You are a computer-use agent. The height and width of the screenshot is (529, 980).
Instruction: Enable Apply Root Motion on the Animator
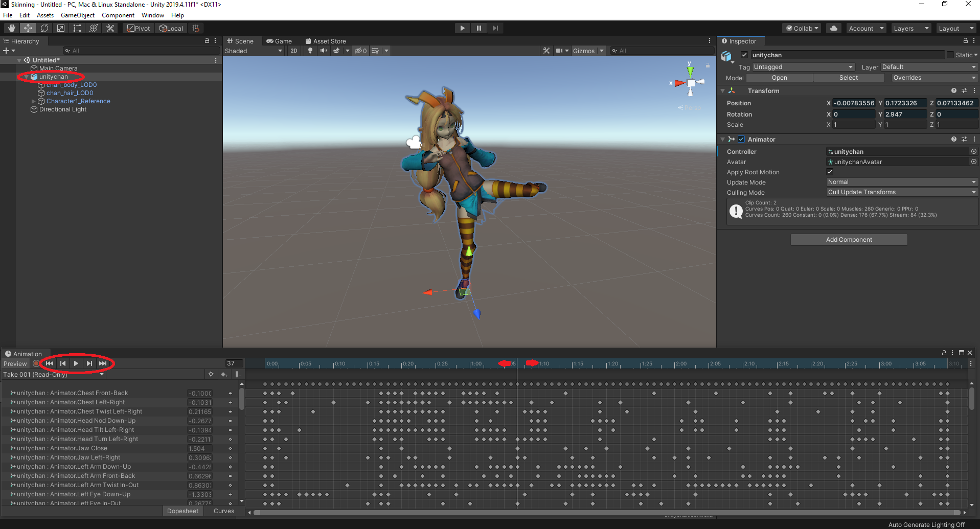(829, 172)
